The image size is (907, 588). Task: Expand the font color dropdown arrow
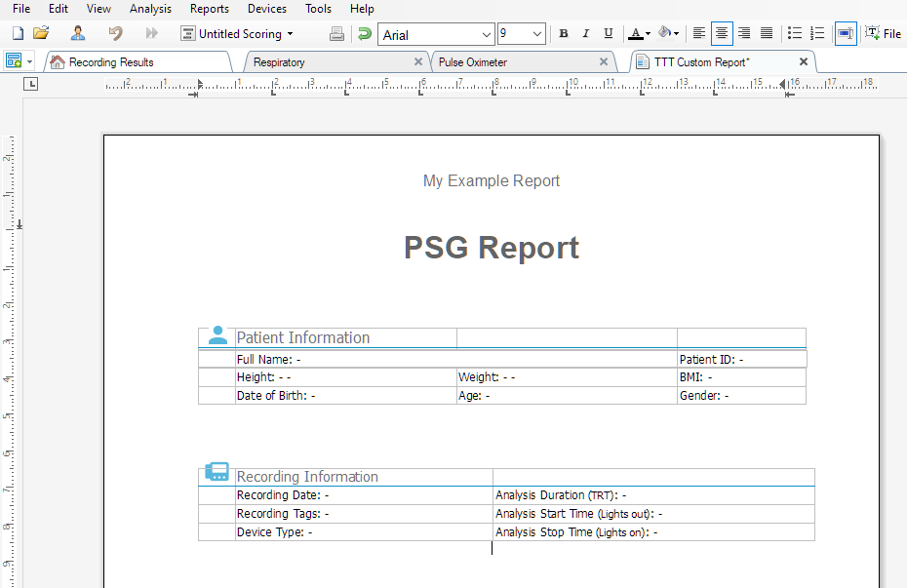(648, 34)
